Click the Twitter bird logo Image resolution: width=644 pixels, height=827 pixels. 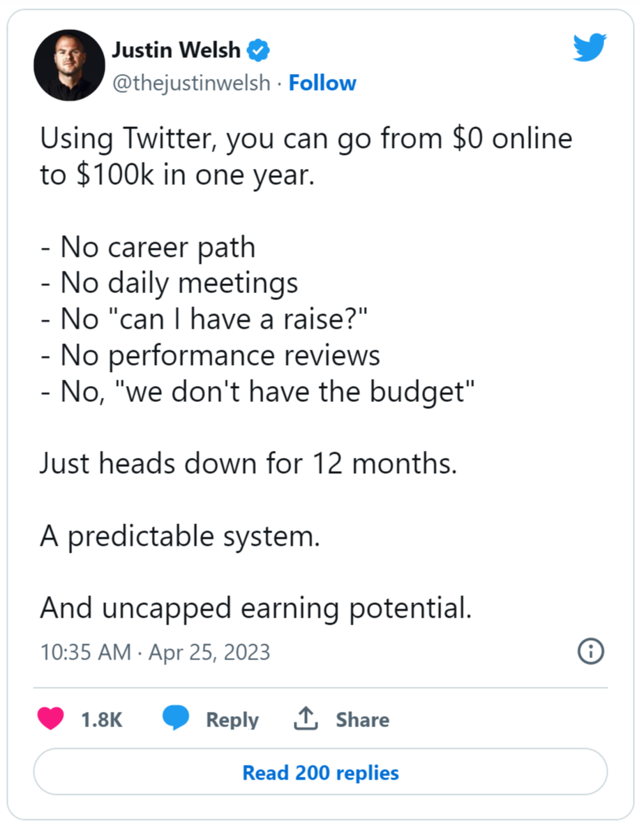tap(589, 49)
